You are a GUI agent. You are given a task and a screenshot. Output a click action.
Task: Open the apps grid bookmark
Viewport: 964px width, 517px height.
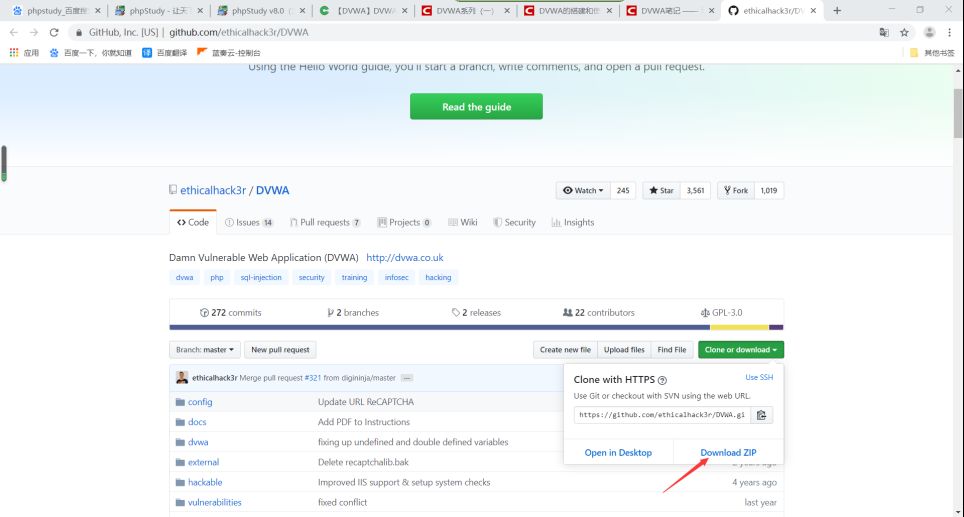click(24, 53)
